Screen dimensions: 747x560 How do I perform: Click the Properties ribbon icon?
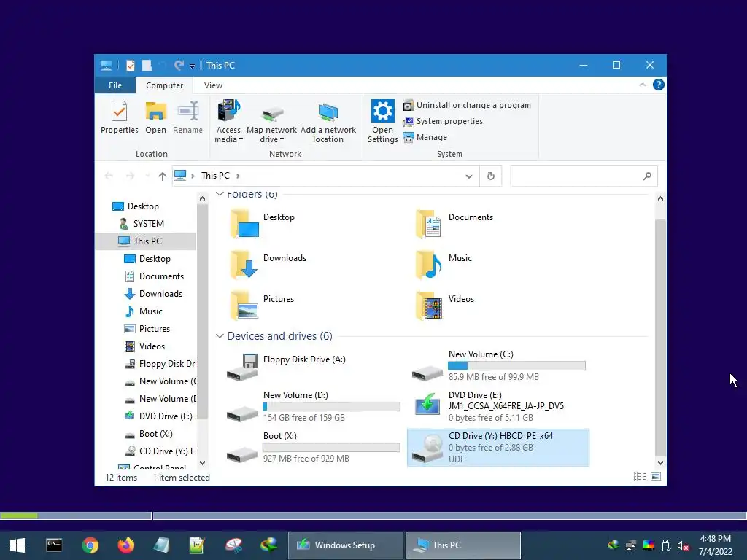coord(119,117)
